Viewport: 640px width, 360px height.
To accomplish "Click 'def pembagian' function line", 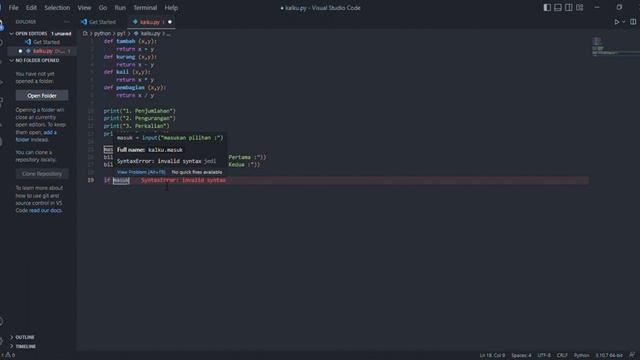I will point(135,88).
